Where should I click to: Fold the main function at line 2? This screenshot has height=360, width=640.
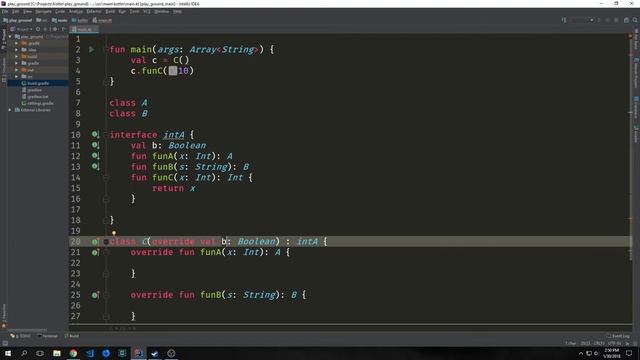106,49
